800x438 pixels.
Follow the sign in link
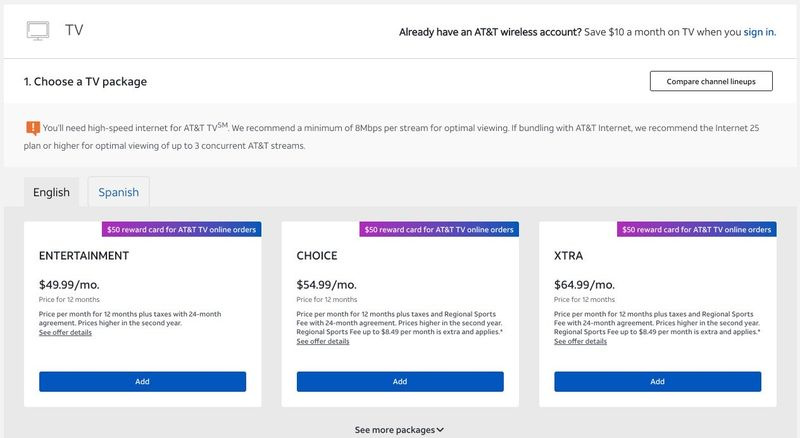[758, 32]
